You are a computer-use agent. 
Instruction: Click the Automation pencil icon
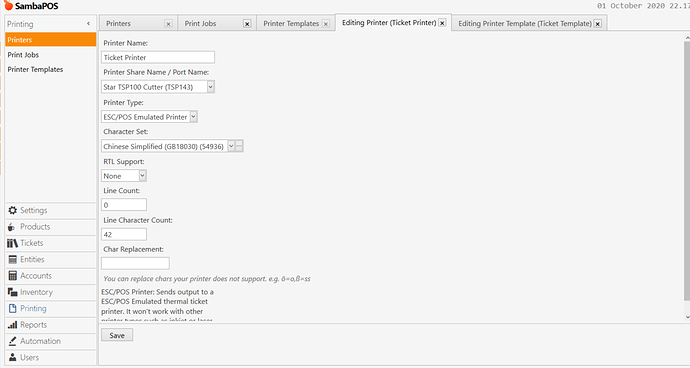[x=13, y=341]
